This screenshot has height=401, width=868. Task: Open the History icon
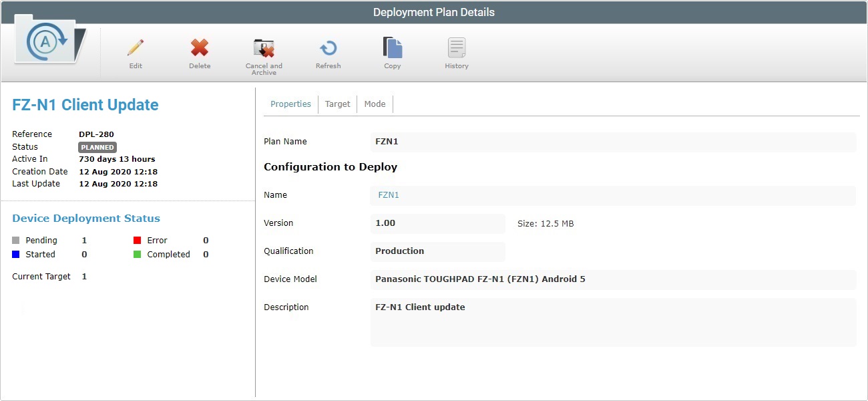point(457,48)
